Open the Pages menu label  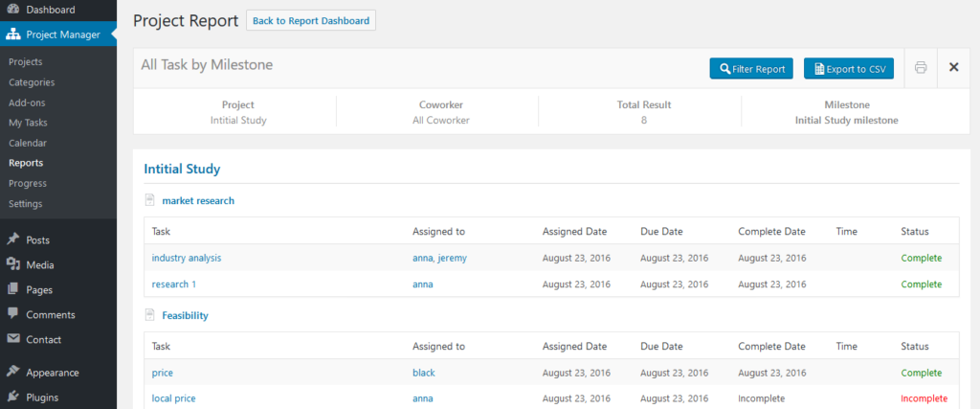point(39,290)
